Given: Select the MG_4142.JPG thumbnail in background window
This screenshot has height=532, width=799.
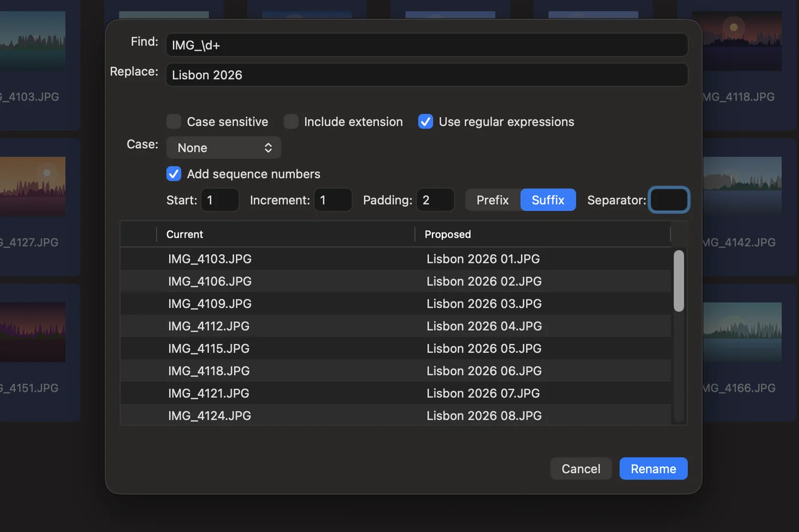Looking at the screenshot, I should click(742, 186).
